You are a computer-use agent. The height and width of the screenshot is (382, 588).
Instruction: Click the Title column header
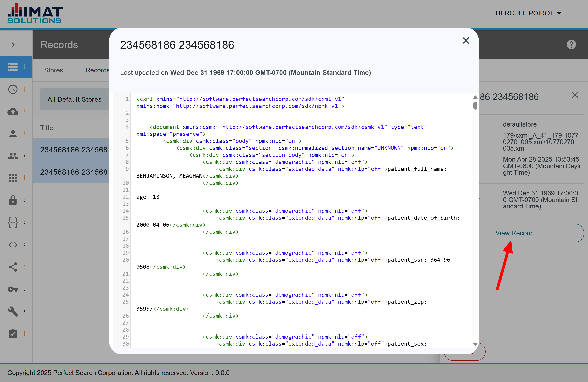click(47, 128)
